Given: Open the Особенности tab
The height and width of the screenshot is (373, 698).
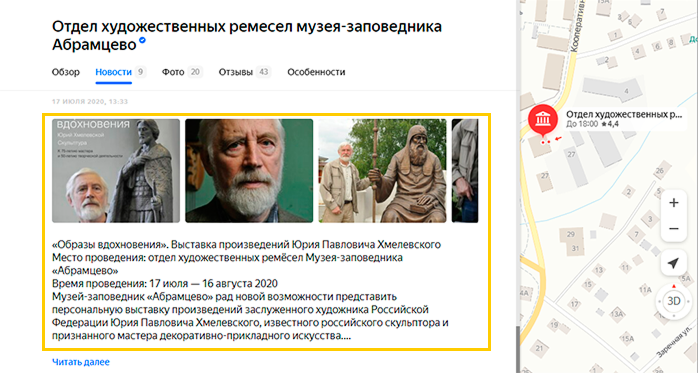Looking at the screenshot, I should point(316,72).
